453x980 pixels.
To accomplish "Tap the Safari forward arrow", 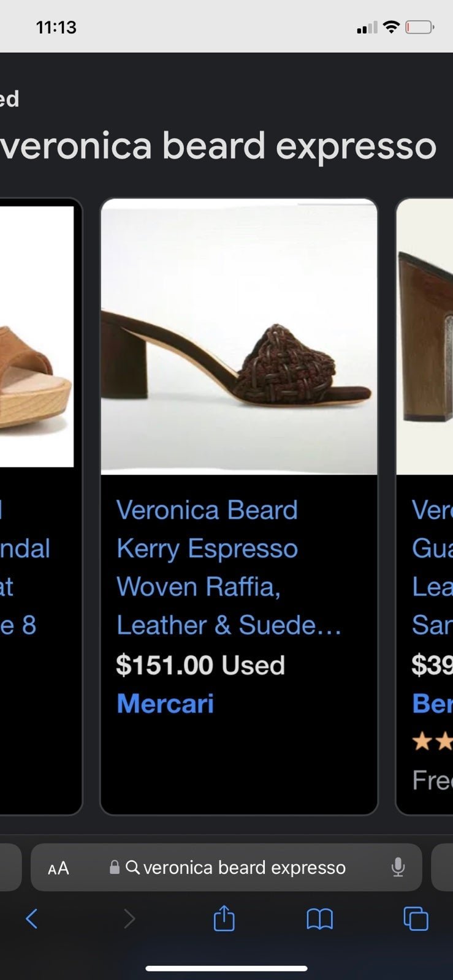I will point(129,919).
